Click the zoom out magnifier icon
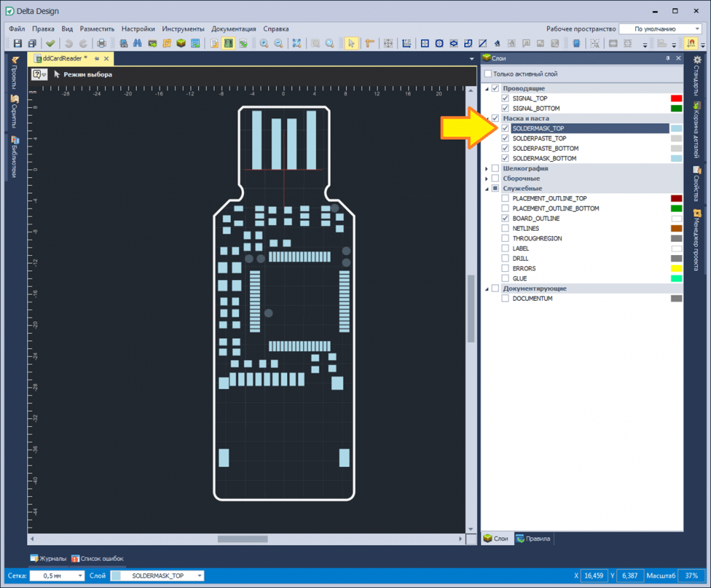This screenshot has height=588, width=711. tap(279, 44)
